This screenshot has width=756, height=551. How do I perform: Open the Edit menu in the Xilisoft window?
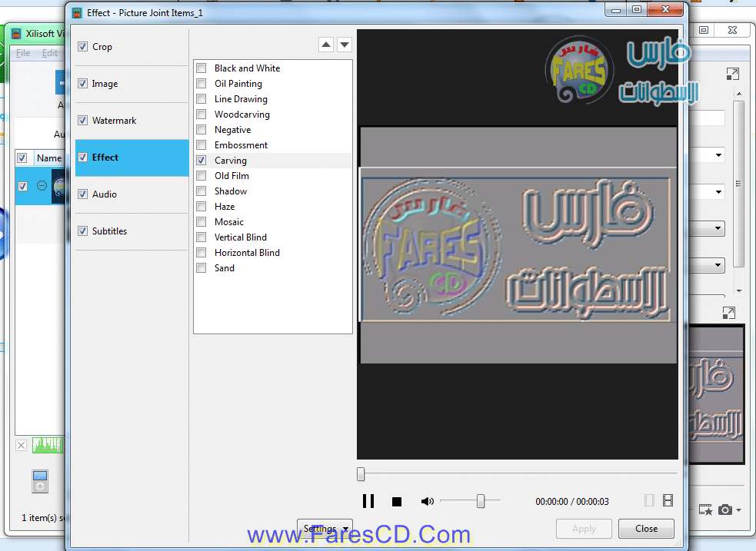pyautogui.click(x=50, y=53)
